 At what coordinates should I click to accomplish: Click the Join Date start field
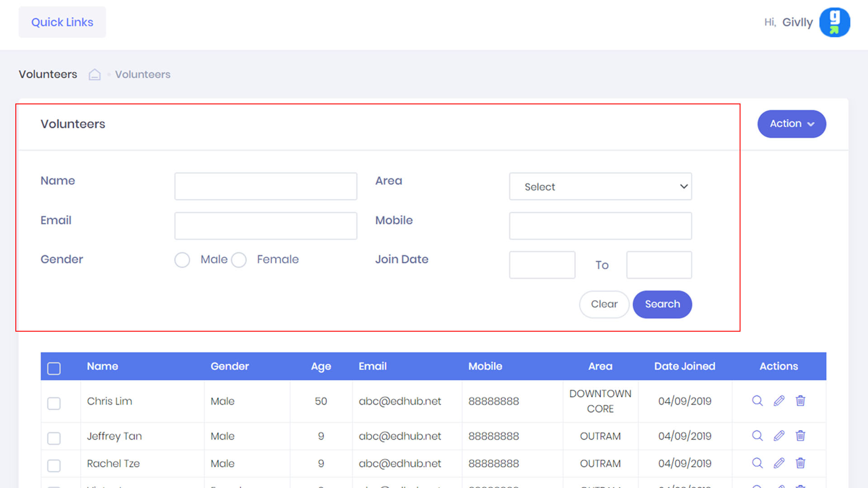[x=542, y=265]
